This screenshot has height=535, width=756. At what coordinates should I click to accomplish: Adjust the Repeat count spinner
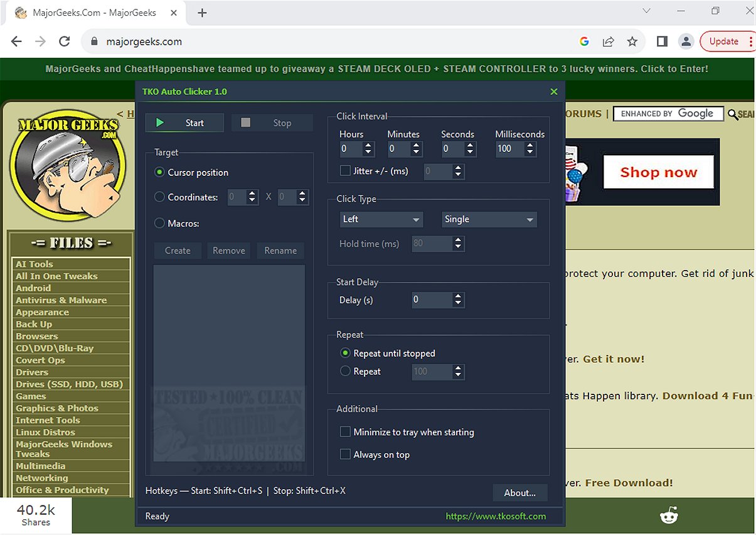[x=459, y=371]
